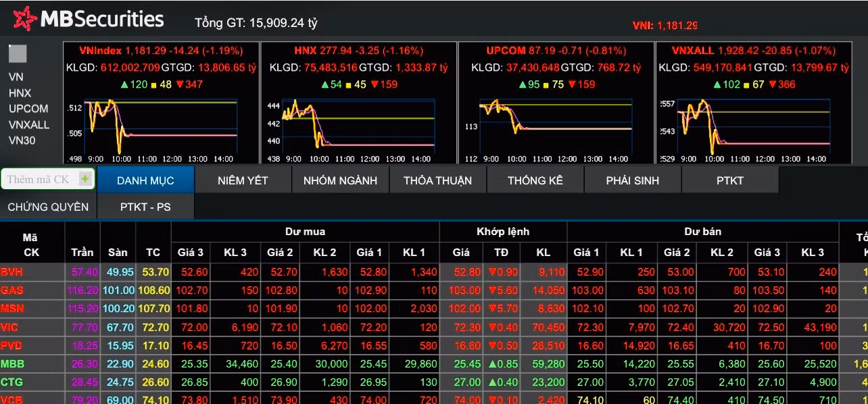Click the Trần column header
Screen dimensions: 868x404
coord(82,252)
